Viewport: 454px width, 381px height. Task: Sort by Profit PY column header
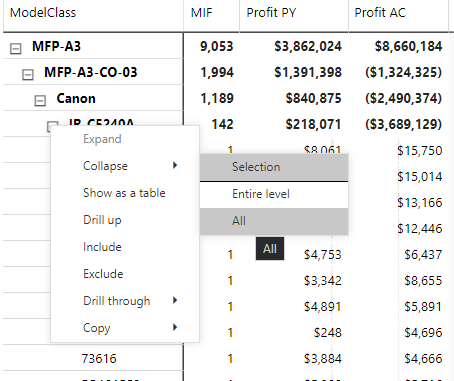[271, 13]
